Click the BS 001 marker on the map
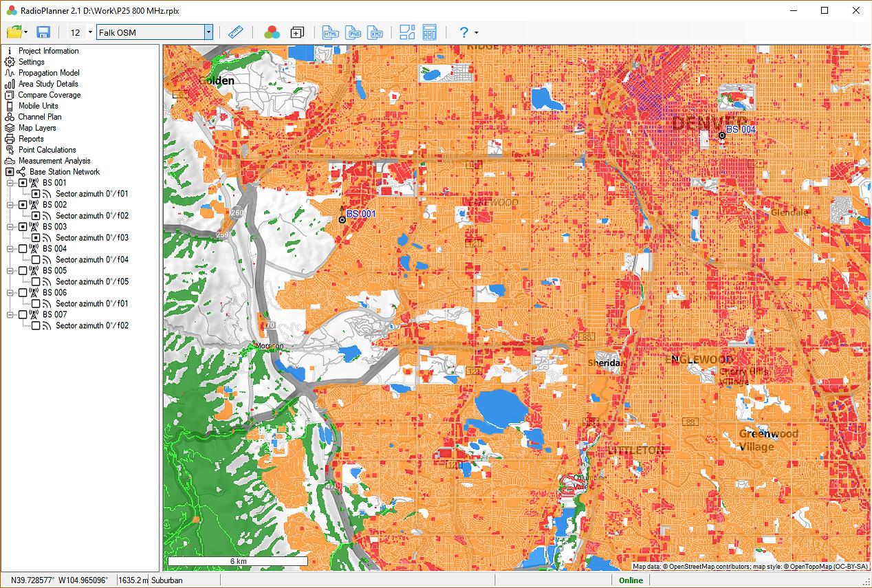 point(342,219)
